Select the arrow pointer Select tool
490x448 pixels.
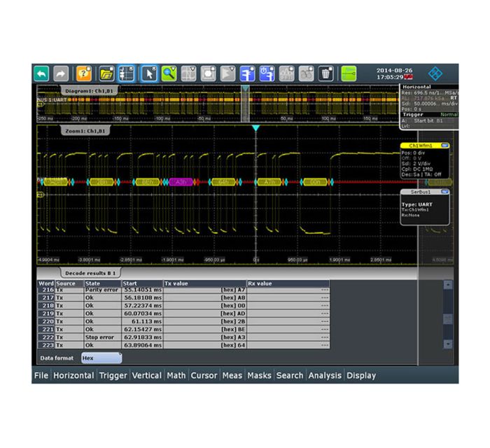[x=149, y=74]
